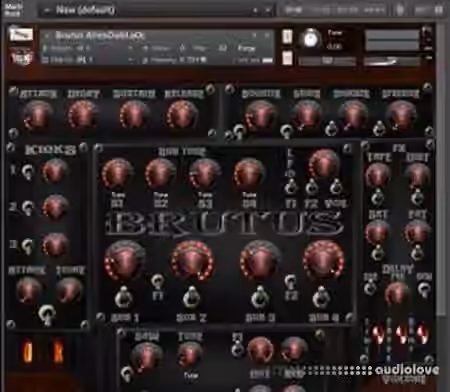Image resolution: width=450 pixels, height=392 pixels.
Task: Click the instrument volume slider in header
Action: (392, 61)
